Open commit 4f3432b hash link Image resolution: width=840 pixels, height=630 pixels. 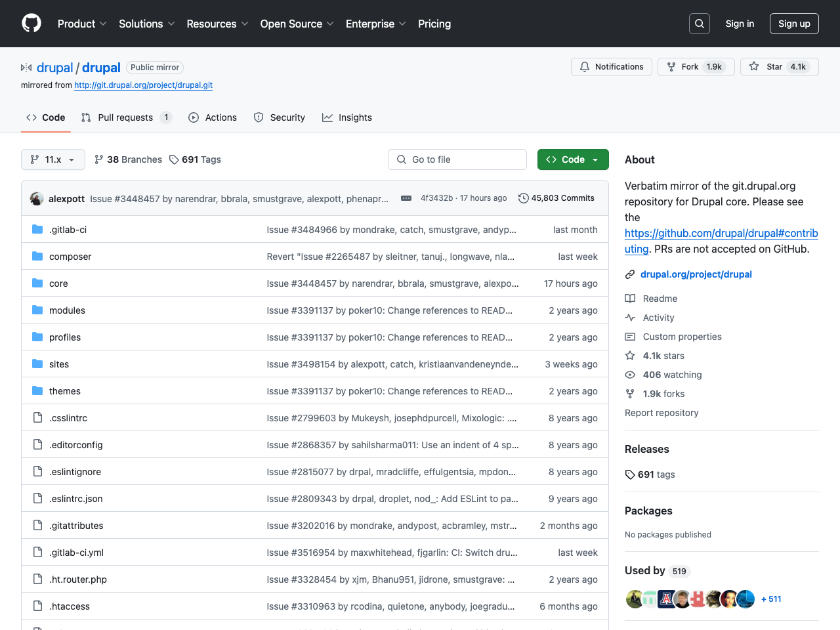point(436,198)
